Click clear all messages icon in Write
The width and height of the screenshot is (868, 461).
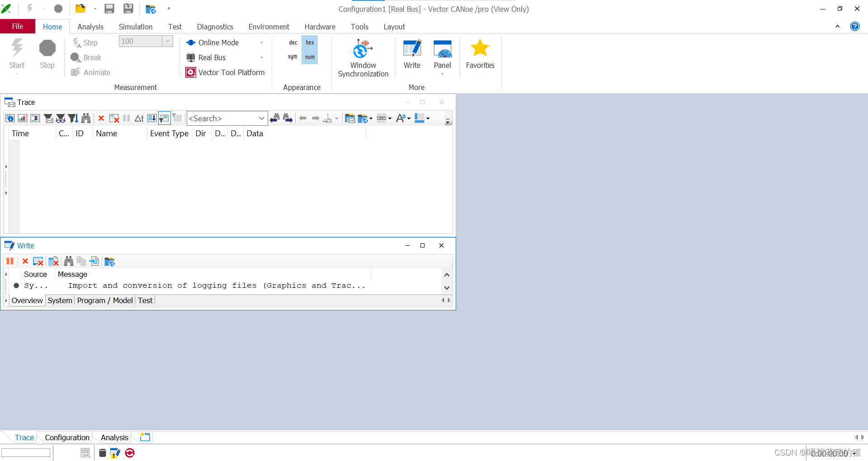38,261
